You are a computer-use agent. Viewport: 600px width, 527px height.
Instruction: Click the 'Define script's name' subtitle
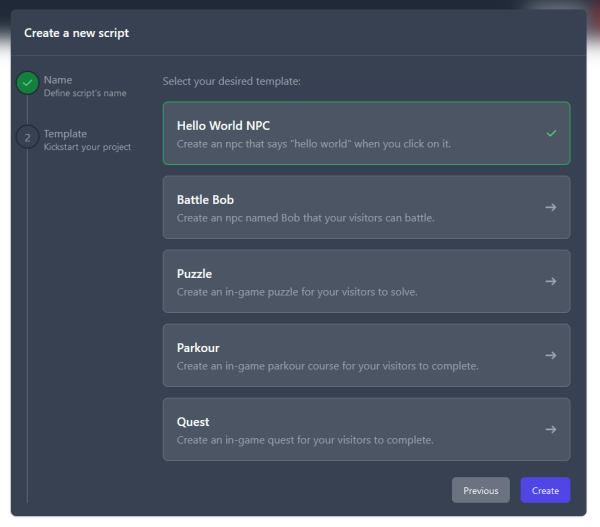point(85,93)
